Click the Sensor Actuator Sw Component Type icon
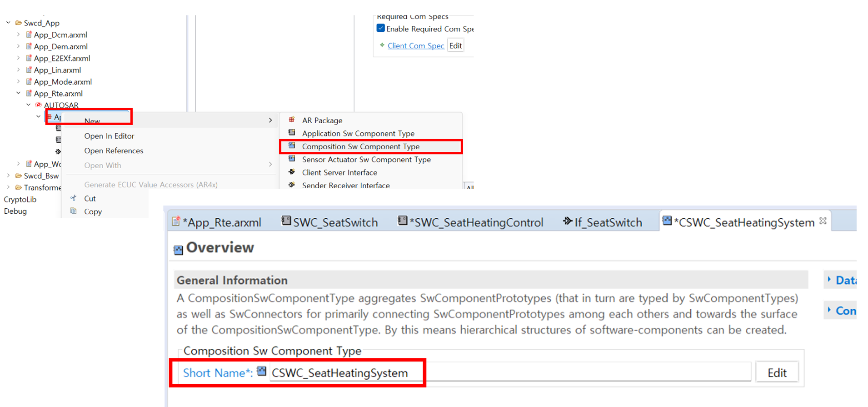The width and height of the screenshot is (868, 407). (292, 159)
